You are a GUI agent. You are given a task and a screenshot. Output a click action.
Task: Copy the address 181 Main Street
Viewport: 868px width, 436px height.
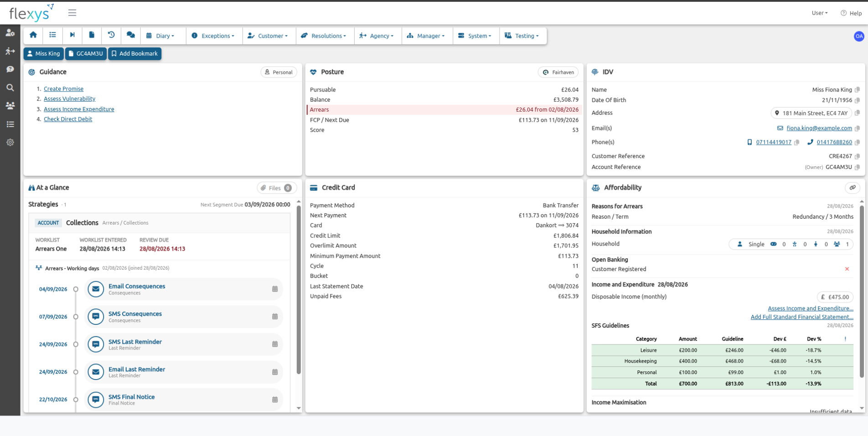[858, 113]
